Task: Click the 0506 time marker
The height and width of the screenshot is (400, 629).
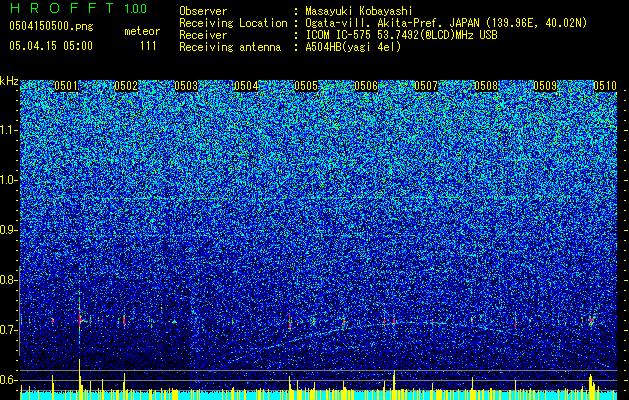Action: click(366, 86)
